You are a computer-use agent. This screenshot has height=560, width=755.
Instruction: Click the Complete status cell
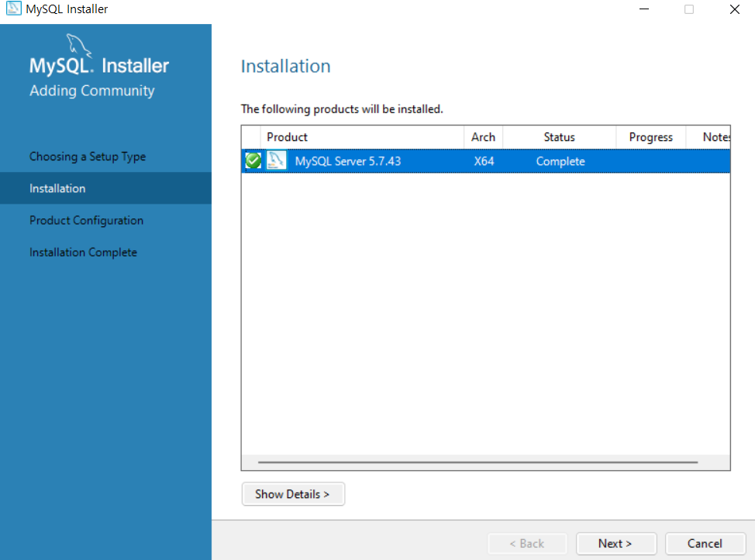click(560, 161)
